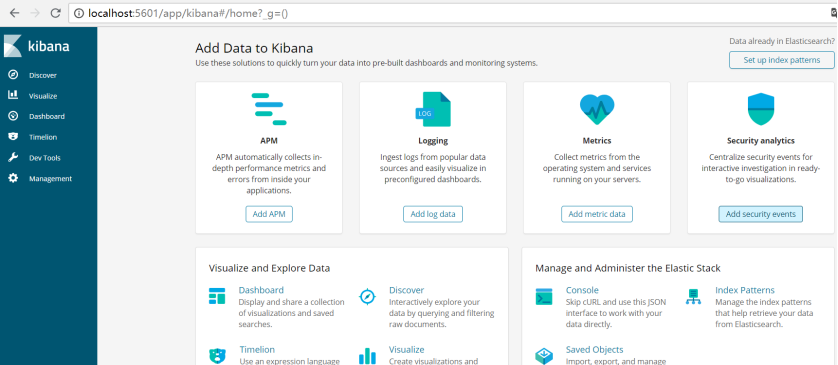Click the Kibana logo icon

click(x=13, y=46)
